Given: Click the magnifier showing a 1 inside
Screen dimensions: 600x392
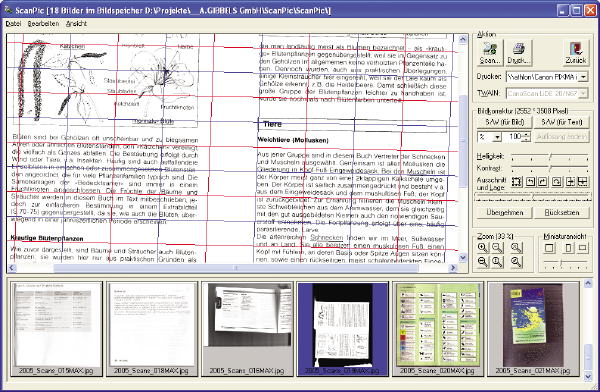Looking at the screenshot, I should (497, 262).
